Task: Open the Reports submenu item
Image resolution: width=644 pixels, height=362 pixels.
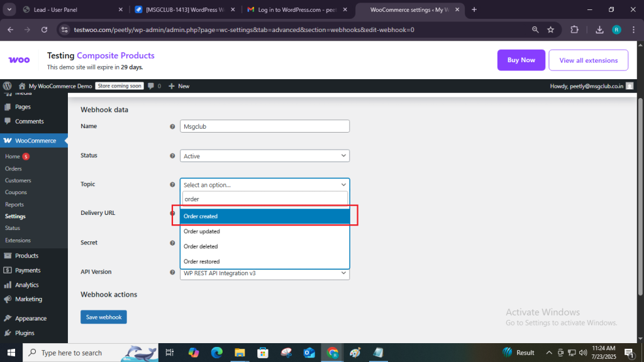Action: (14, 204)
